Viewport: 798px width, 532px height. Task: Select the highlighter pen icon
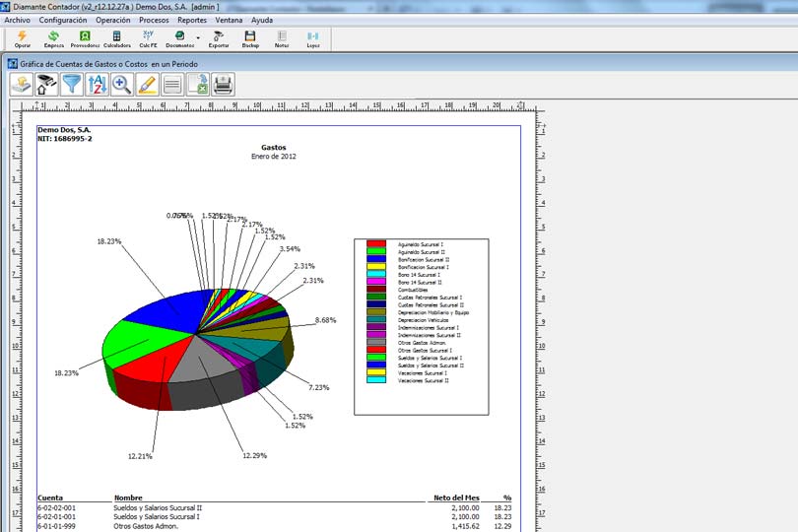(147, 84)
